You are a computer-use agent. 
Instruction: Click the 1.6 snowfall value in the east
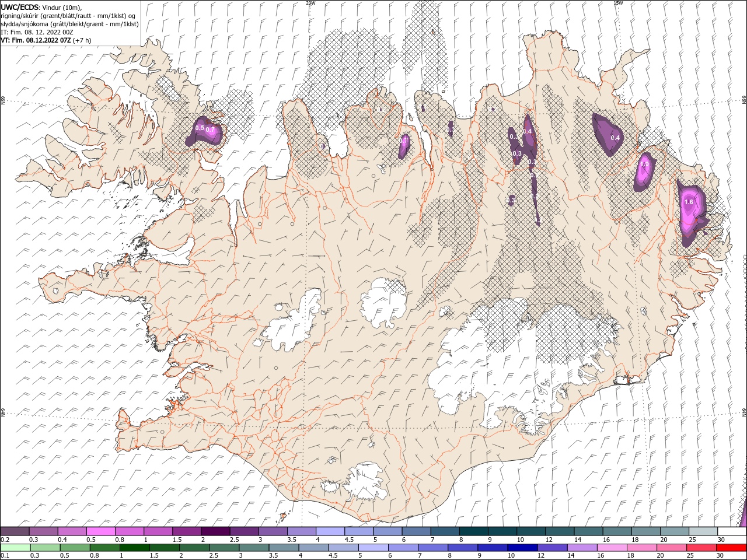point(688,202)
